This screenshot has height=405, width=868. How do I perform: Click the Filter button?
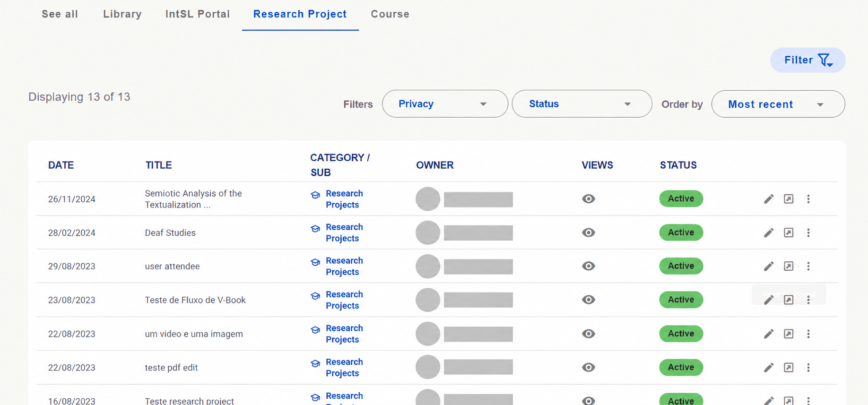click(x=808, y=60)
